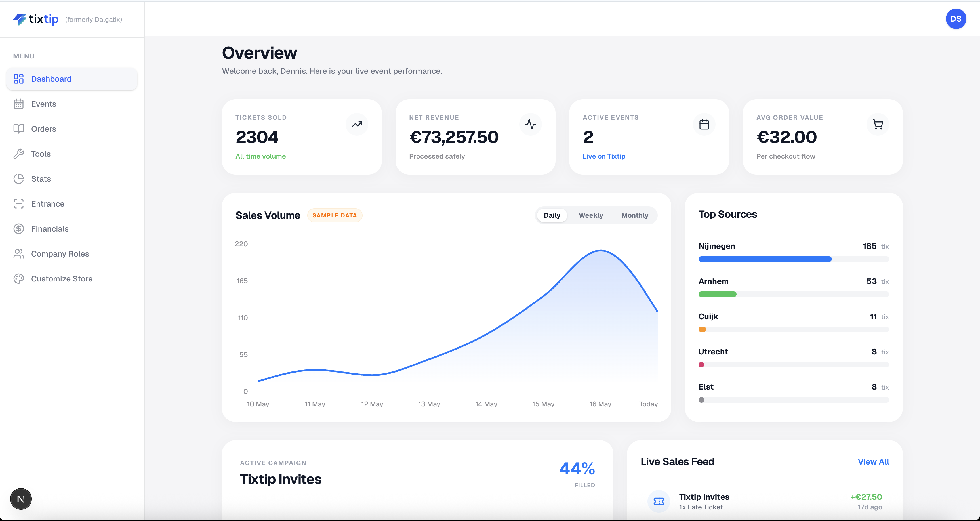Open the Events calendar icon in sidebar

[x=19, y=104]
